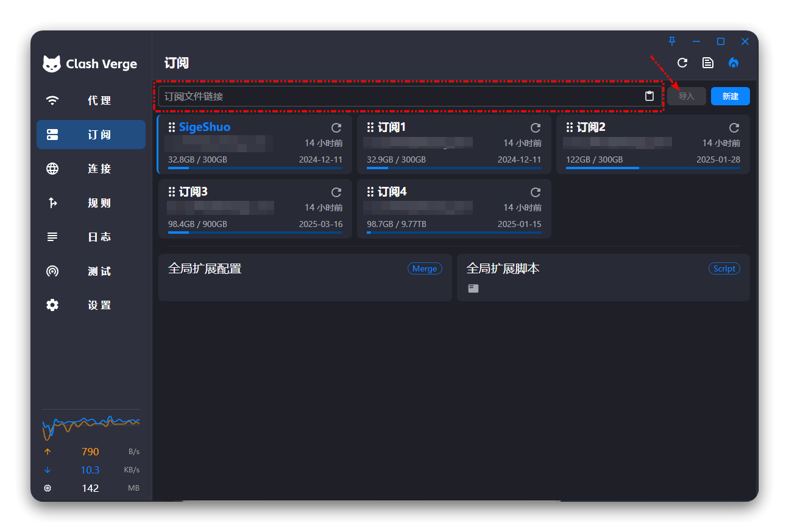Screen dimensions: 789x532
Task: Open the 规则 rules page
Action: pyautogui.click(x=91, y=203)
